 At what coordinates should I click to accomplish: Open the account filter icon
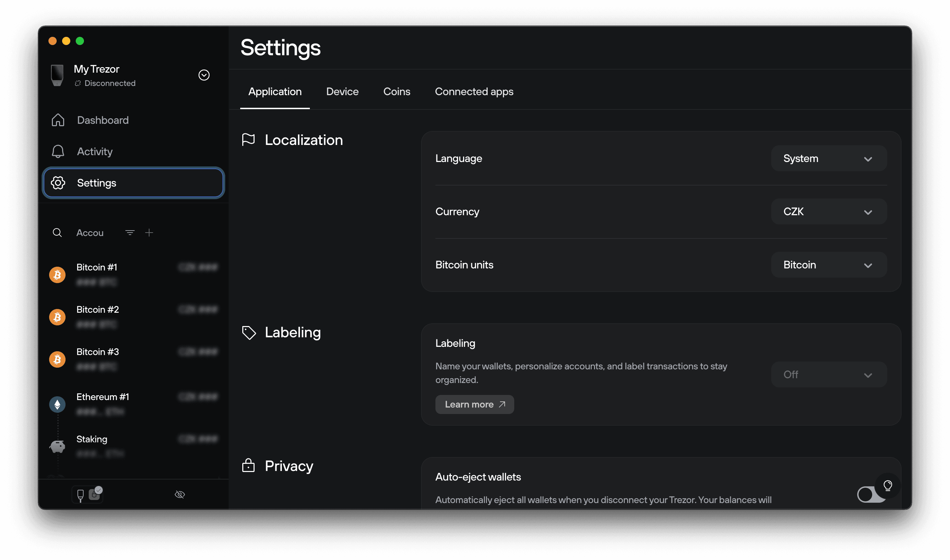pos(130,233)
